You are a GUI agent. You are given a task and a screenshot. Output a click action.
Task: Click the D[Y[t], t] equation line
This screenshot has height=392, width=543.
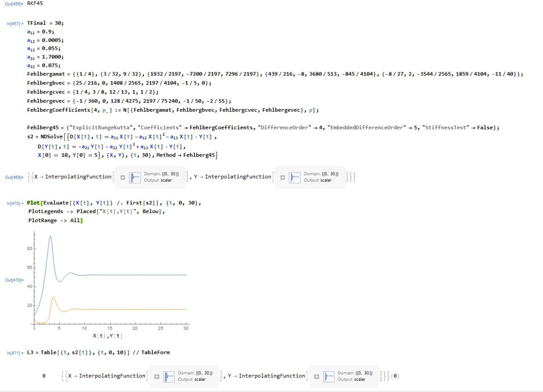[111, 147]
